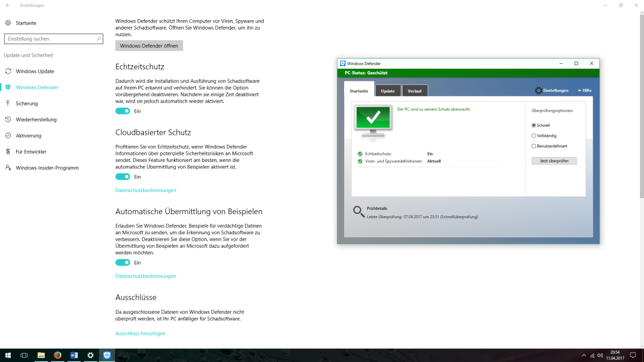Switch to Word in the taskbar
The width and height of the screenshot is (644, 362).
pos(74,355)
